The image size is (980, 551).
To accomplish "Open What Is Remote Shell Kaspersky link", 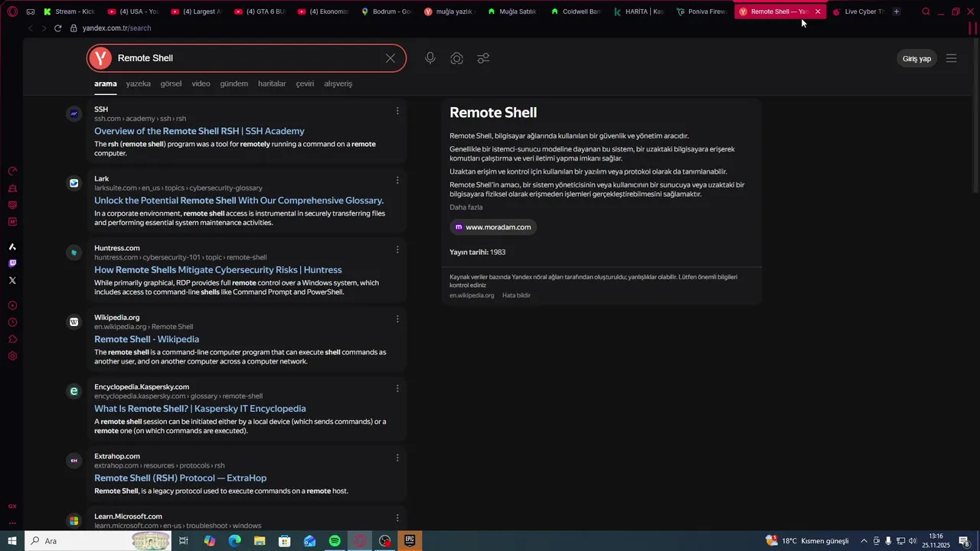I will [x=200, y=409].
